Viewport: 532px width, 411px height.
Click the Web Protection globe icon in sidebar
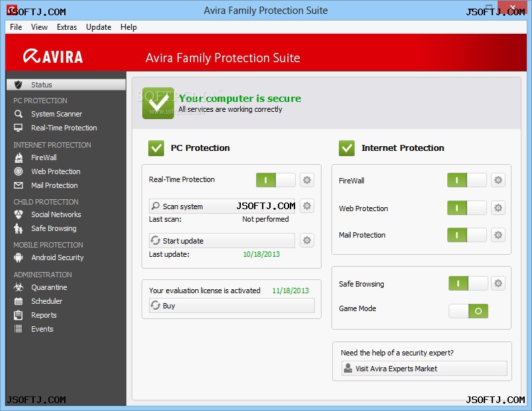19,171
